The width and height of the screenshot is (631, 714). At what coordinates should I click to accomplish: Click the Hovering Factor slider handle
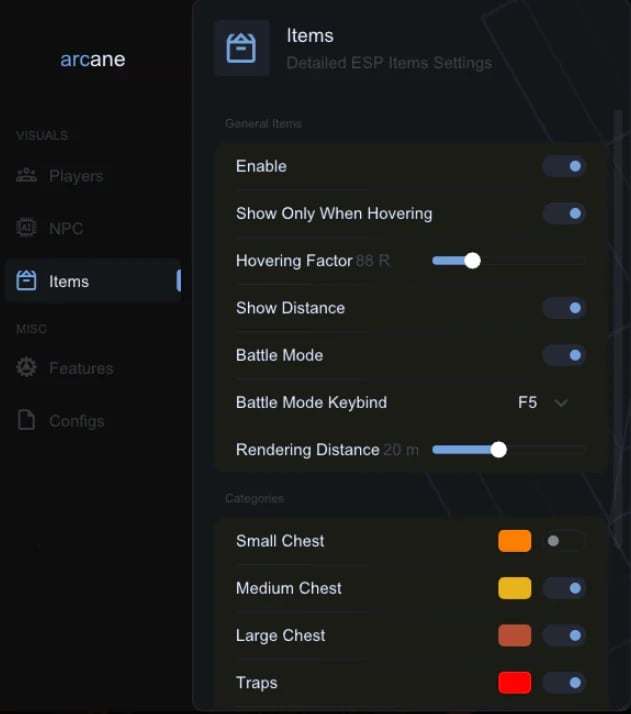coord(472,261)
